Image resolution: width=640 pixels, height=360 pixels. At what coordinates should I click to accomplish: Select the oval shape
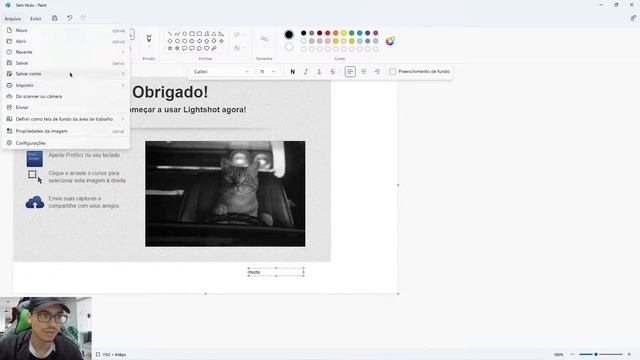point(184,34)
